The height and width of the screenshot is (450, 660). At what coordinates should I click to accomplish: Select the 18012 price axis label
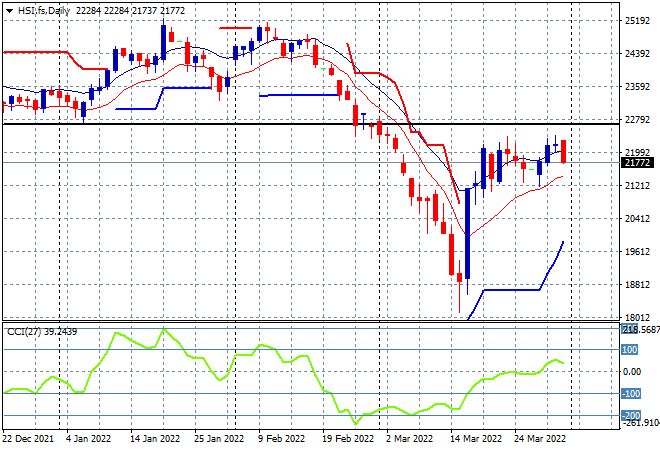(x=637, y=317)
